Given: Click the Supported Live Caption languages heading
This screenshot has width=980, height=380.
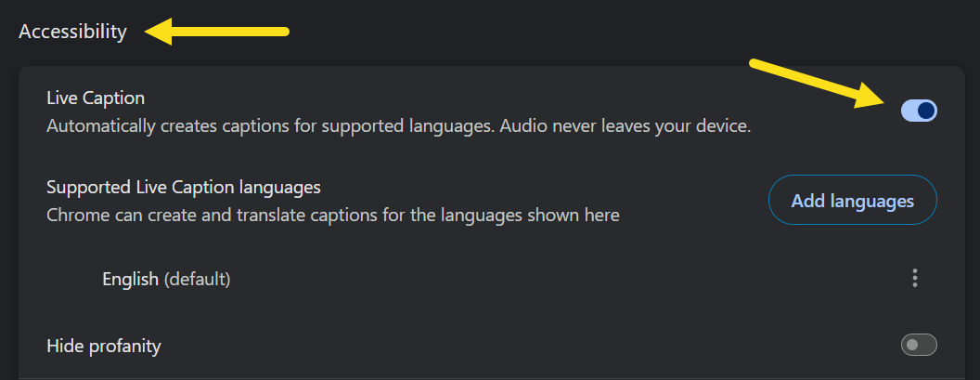Looking at the screenshot, I should [x=184, y=187].
